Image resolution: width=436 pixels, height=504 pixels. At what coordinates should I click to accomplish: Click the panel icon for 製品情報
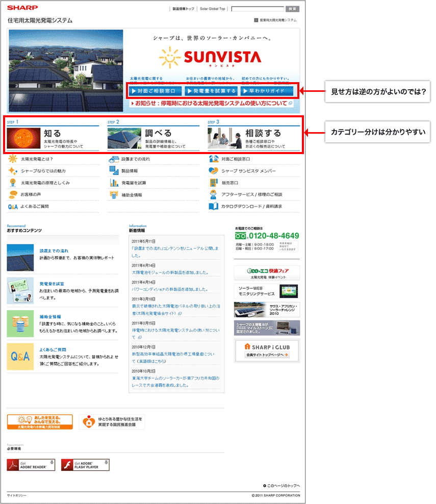tap(114, 171)
